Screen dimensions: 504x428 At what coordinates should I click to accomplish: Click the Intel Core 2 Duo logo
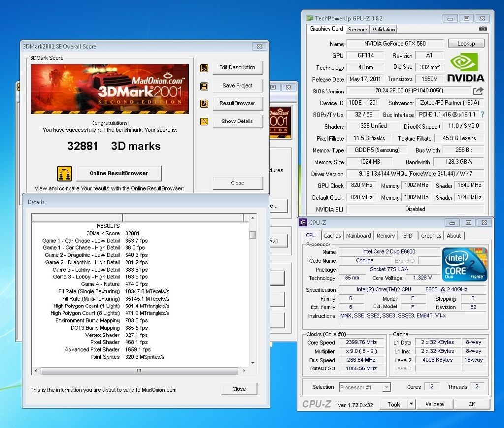coord(465,265)
